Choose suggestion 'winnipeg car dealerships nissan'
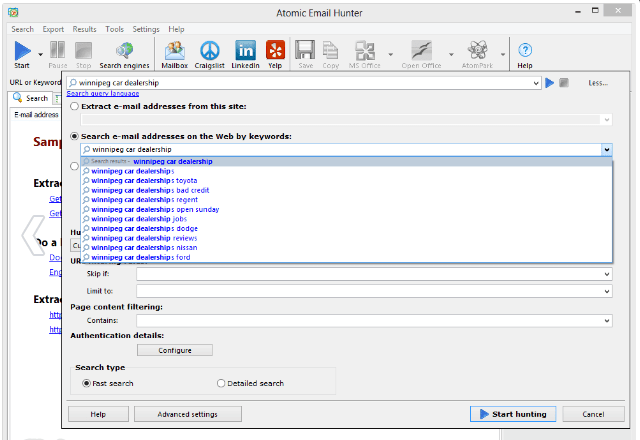This screenshot has height=440, width=640. [347, 248]
